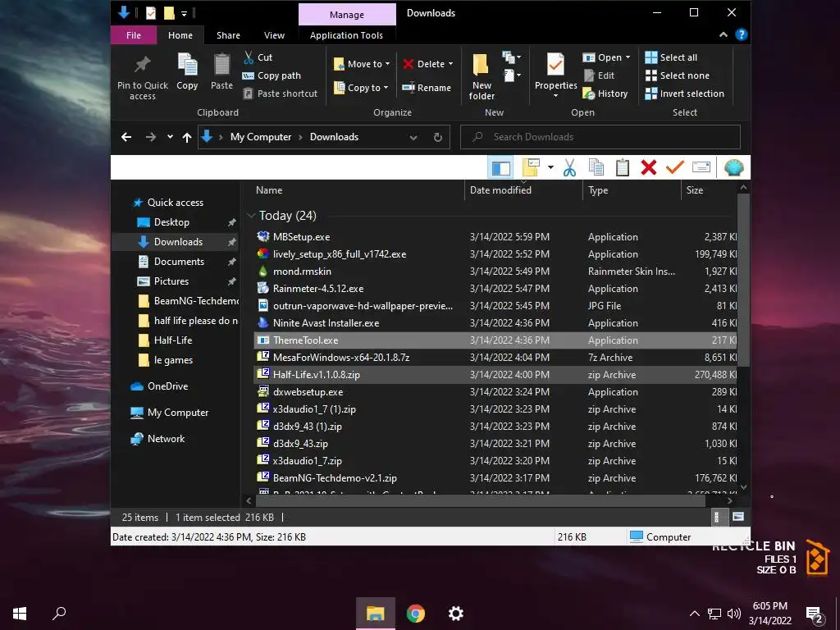Click My Computer in the address breadcrumb
The image size is (840, 630).
(x=261, y=137)
